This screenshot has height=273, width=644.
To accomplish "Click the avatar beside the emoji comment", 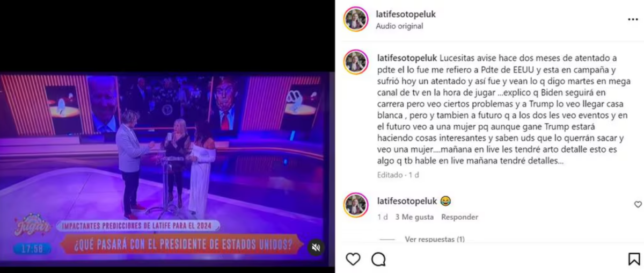I will pyautogui.click(x=356, y=205).
